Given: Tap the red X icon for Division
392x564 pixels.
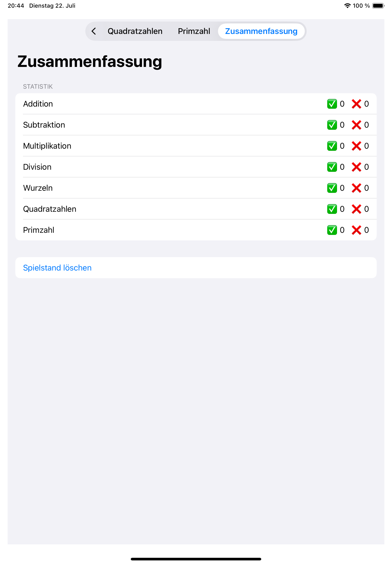Looking at the screenshot, I should pyautogui.click(x=356, y=167).
